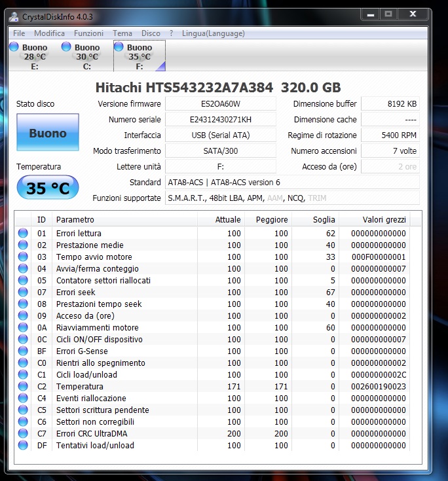
Task: Open the Funzioni menu
Action: (88, 33)
